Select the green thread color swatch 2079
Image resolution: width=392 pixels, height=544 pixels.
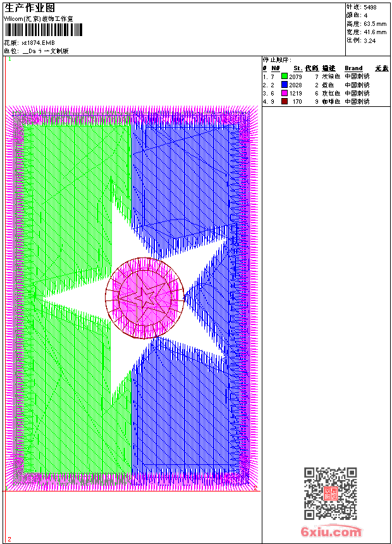point(285,77)
